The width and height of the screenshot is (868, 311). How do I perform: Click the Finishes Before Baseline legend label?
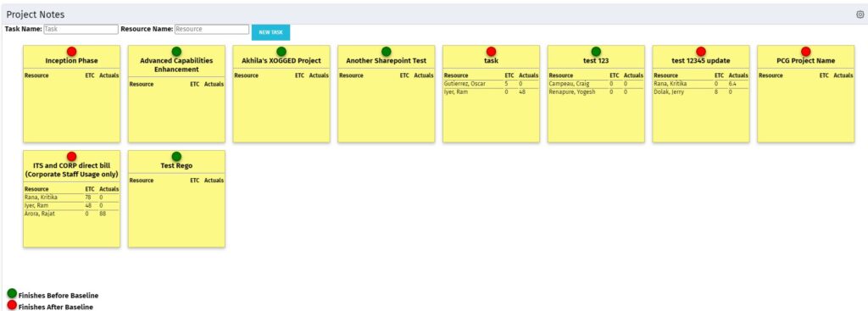[58, 296]
